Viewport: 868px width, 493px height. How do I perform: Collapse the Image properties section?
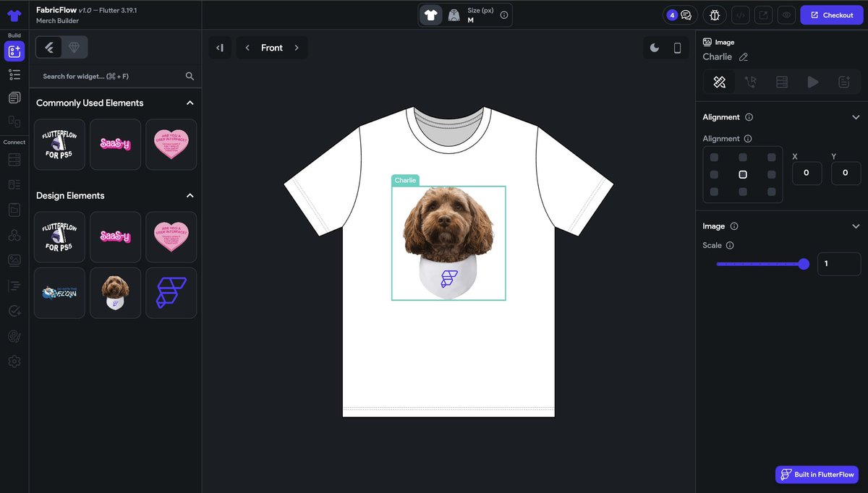[x=856, y=226]
